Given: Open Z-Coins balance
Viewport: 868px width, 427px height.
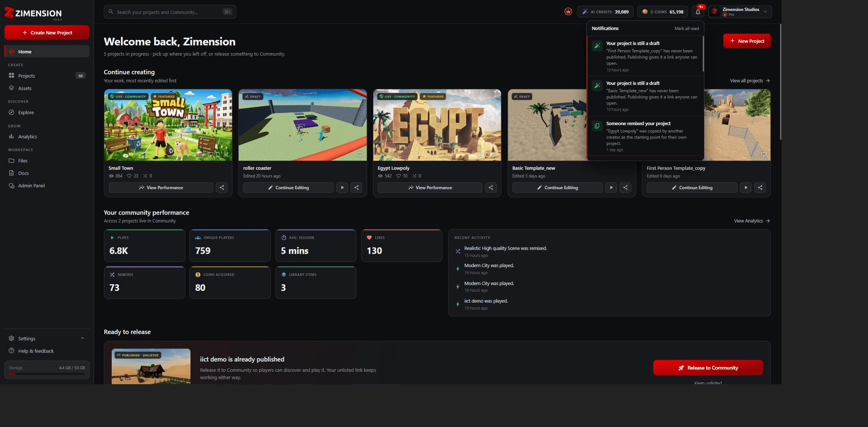Looking at the screenshot, I should tap(663, 12).
